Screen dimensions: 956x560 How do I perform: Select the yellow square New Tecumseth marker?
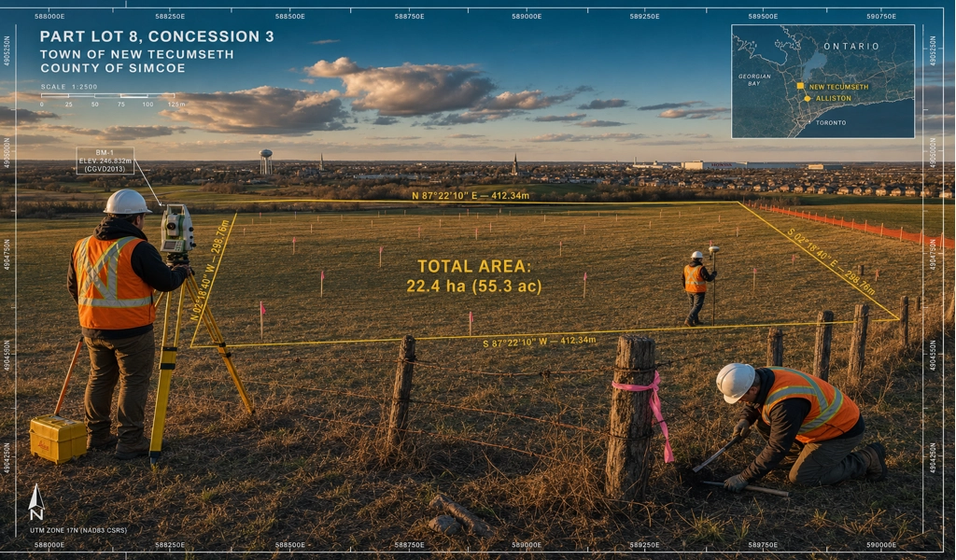(800, 87)
